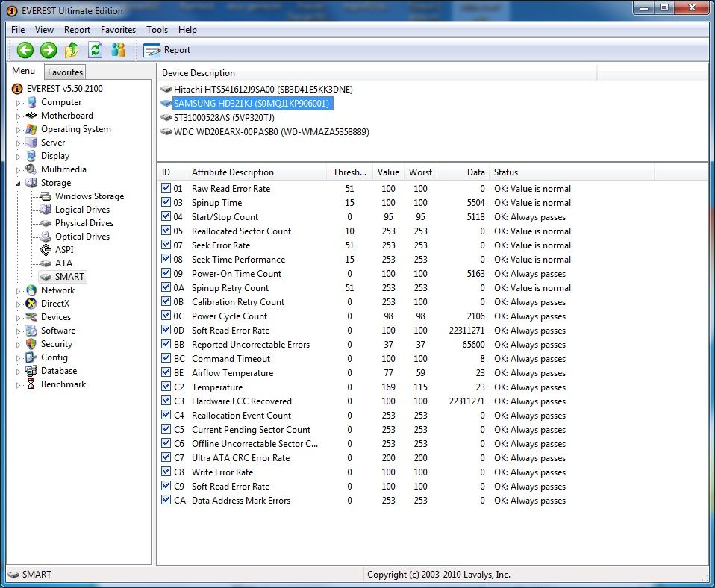The width and height of the screenshot is (715, 588).
Task: Click the Device Description column header
Action: 377,73
